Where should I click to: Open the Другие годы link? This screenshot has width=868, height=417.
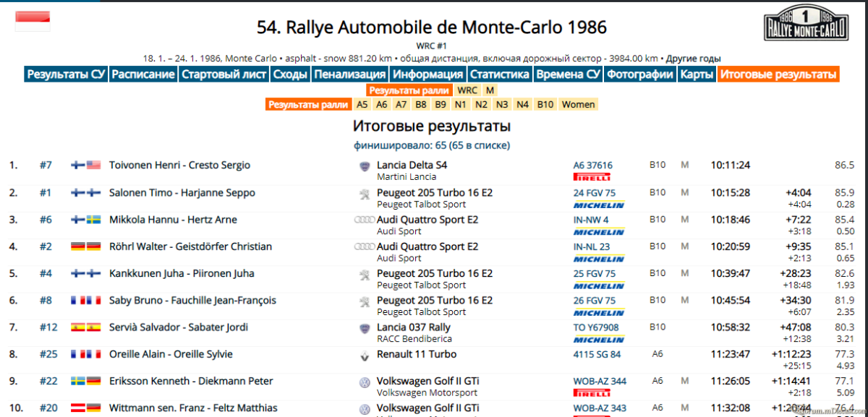[694, 59]
